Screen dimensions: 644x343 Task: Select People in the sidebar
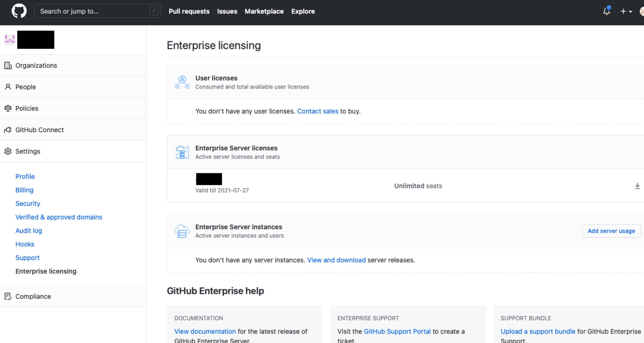(x=73, y=87)
